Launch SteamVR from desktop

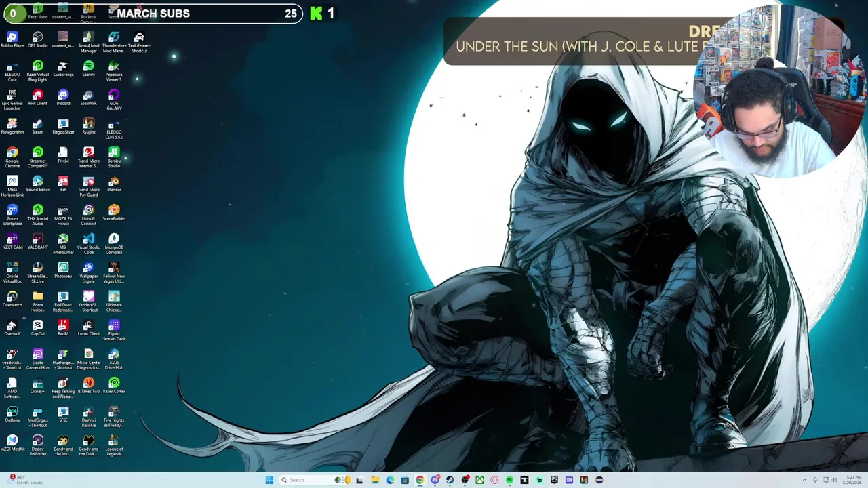88,98
